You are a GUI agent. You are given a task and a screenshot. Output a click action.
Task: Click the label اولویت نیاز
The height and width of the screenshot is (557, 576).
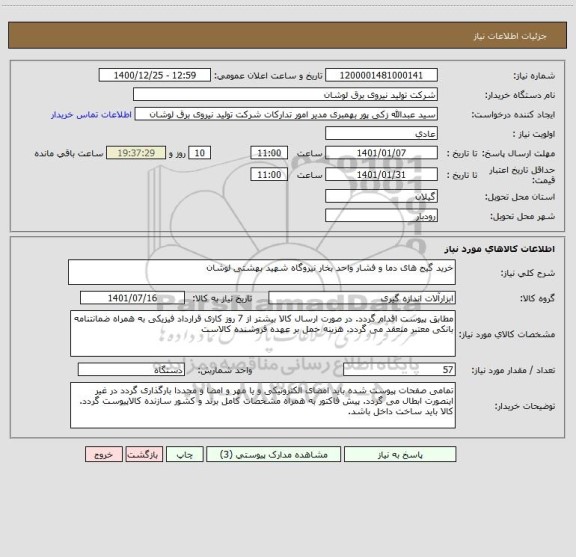(534, 134)
